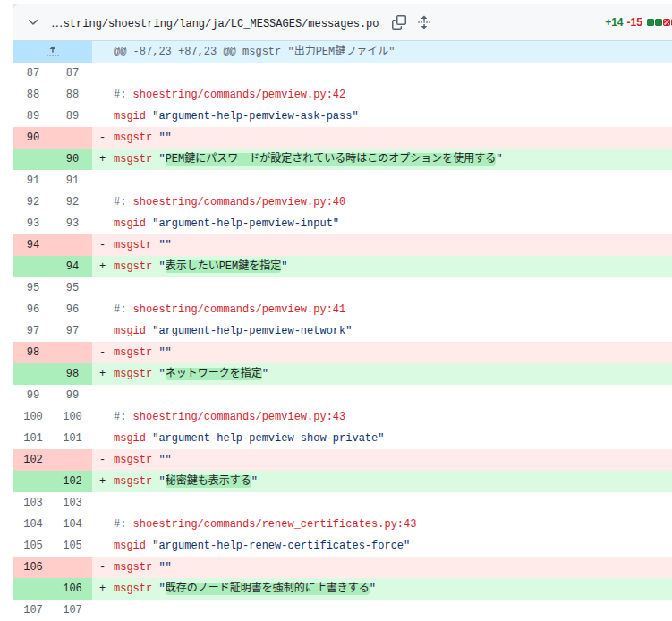This screenshot has width=672, height=621.
Task: Click added line number 94
Action: pyautogui.click(x=72, y=266)
